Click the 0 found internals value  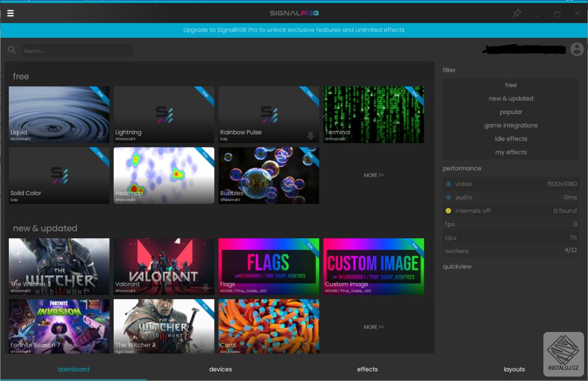565,211
